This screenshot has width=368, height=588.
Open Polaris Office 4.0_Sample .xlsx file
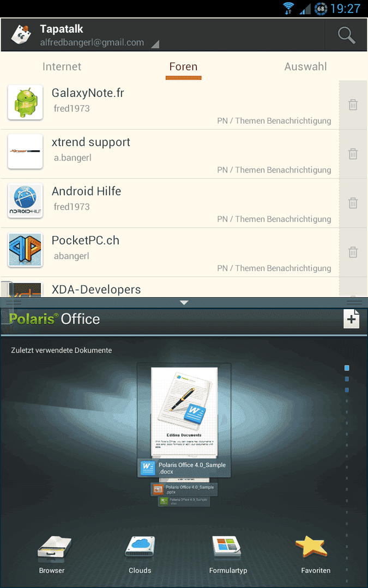tap(184, 501)
